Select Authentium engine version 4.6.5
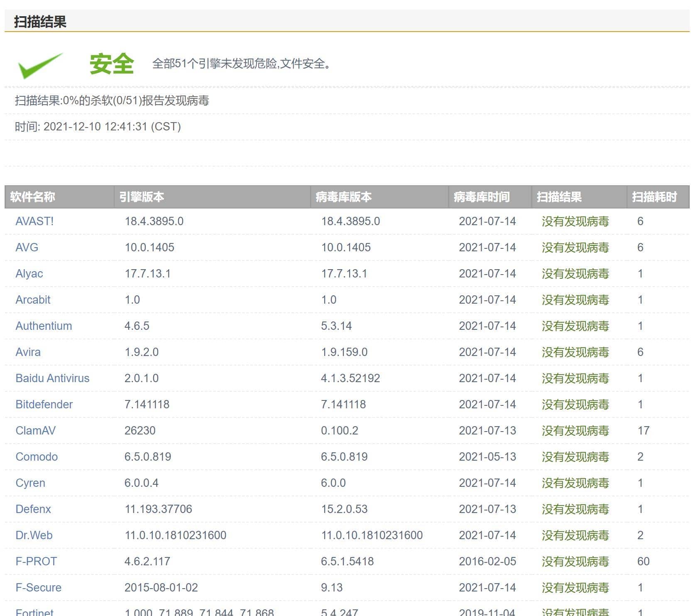 (137, 326)
